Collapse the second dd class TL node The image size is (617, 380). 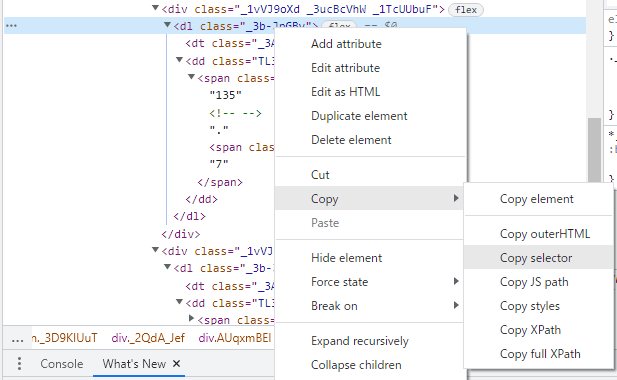[x=179, y=302]
